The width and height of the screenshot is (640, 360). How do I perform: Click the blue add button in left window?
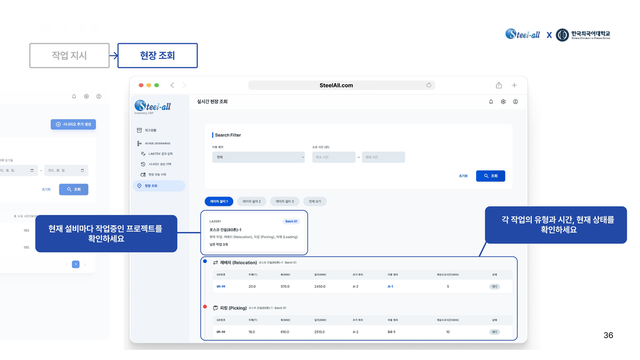pyautogui.click(x=73, y=124)
